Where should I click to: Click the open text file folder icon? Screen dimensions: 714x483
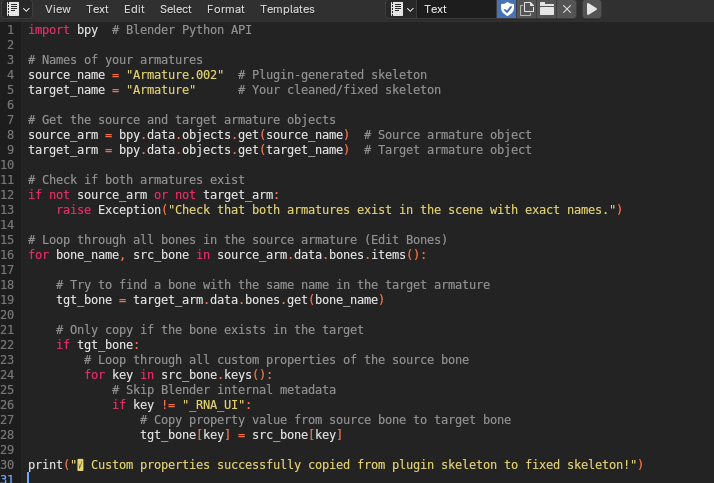(x=546, y=9)
